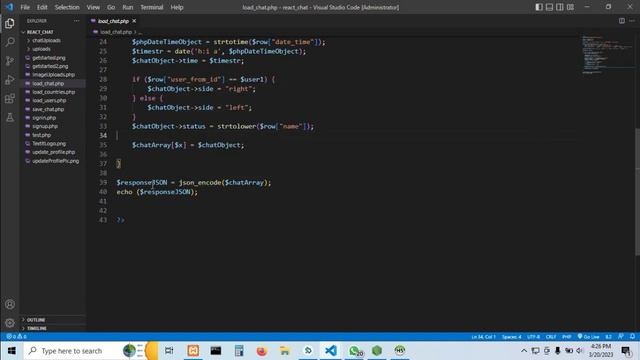Toggle the bottom panel layout

point(549,7)
